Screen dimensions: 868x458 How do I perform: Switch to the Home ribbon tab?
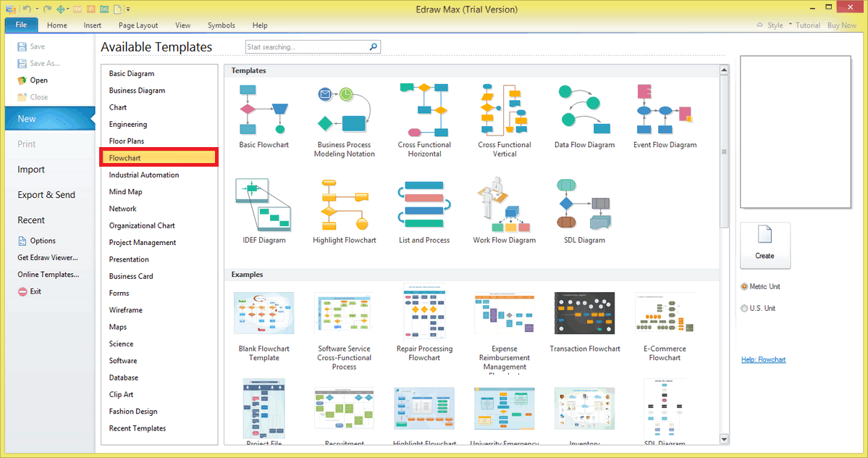57,25
